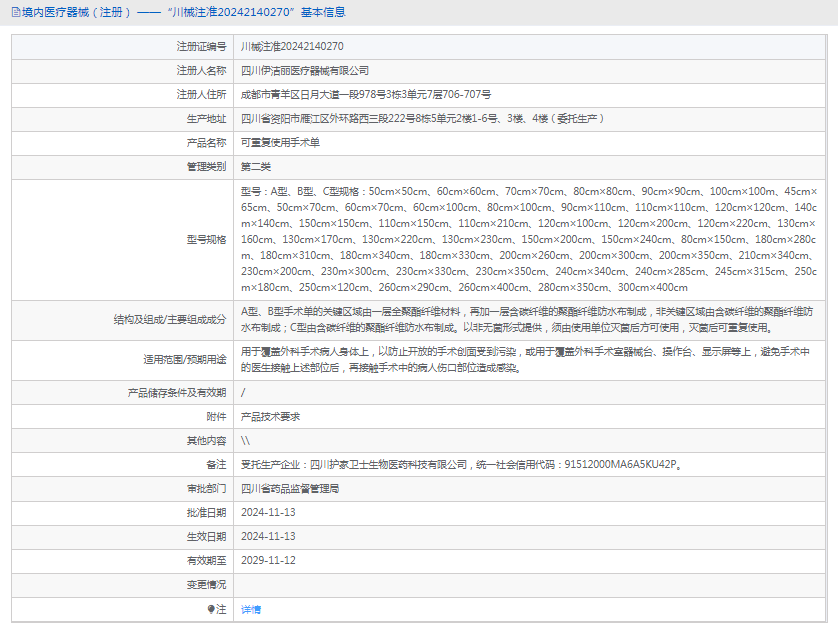Click the 适用范围 intended use description
This screenshot has height=629, width=838.
(x=525, y=360)
